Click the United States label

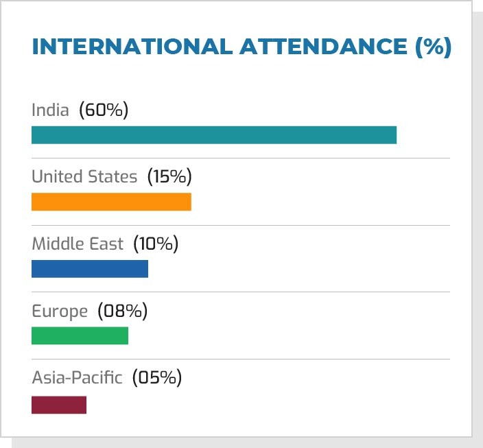tap(84, 177)
